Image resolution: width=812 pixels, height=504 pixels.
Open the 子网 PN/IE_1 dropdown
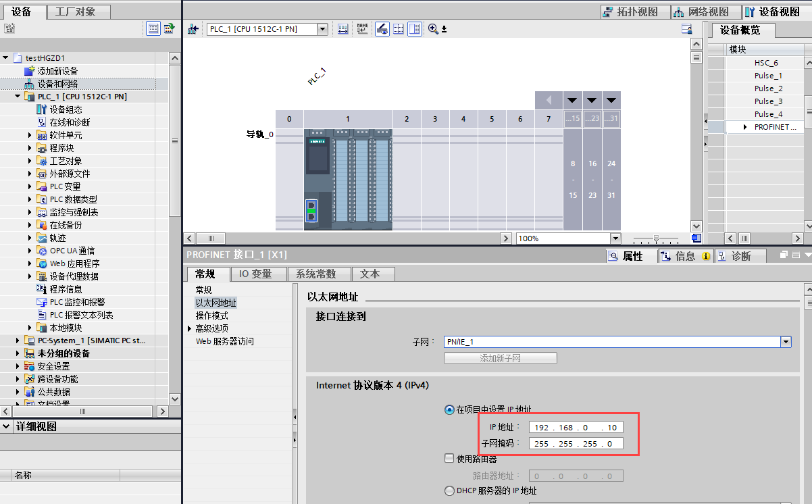[785, 342]
